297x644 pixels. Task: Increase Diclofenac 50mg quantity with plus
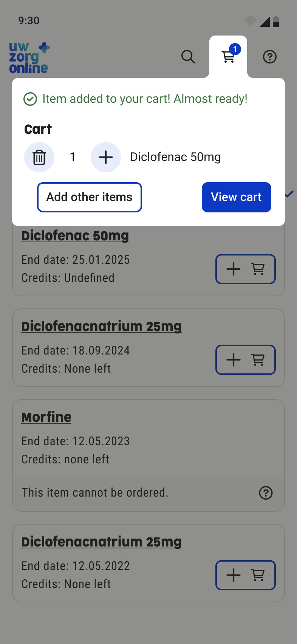tap(106, 157)
